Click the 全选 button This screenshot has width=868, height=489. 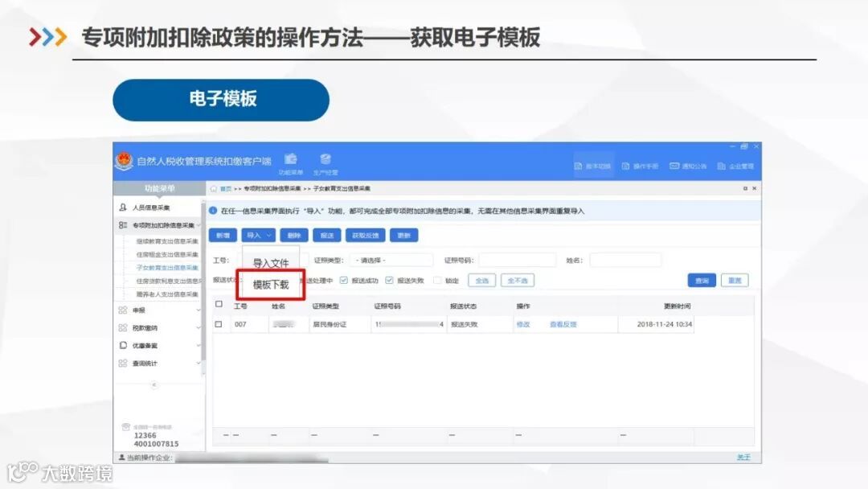[481, 281]
